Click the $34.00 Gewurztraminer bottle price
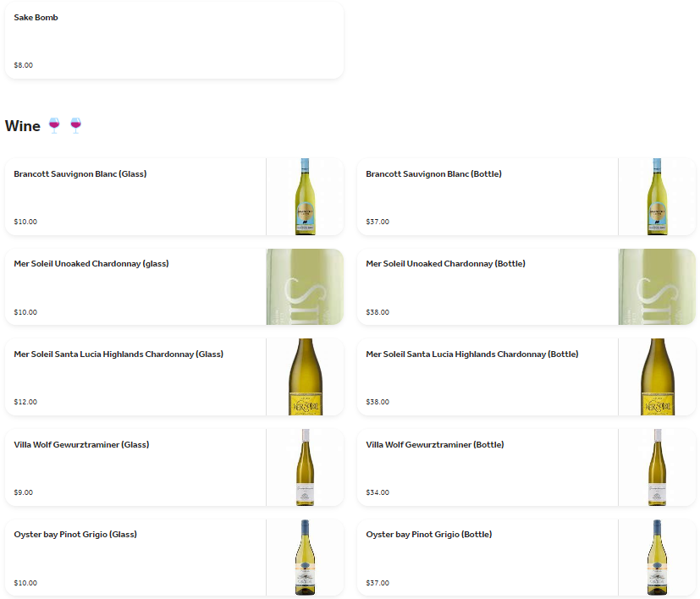Image resolution: width=700 pixels, height=599 pixels. pyautogui.click(x=378, y=492)
